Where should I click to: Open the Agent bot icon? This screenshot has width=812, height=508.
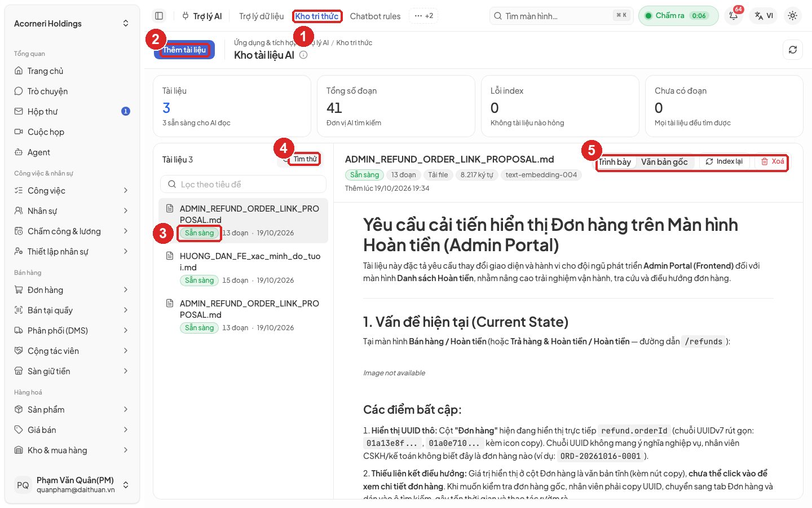pyautogui.click(x=19, y=152)
